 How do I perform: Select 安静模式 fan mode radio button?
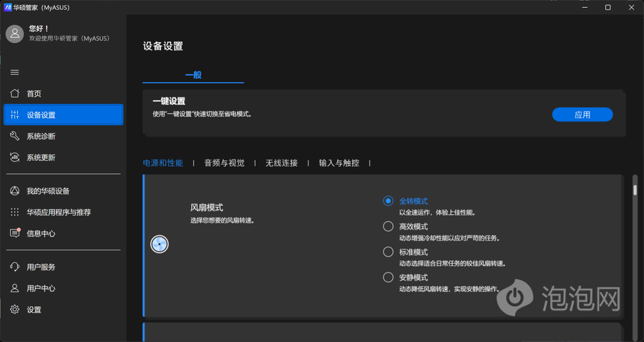388,277
